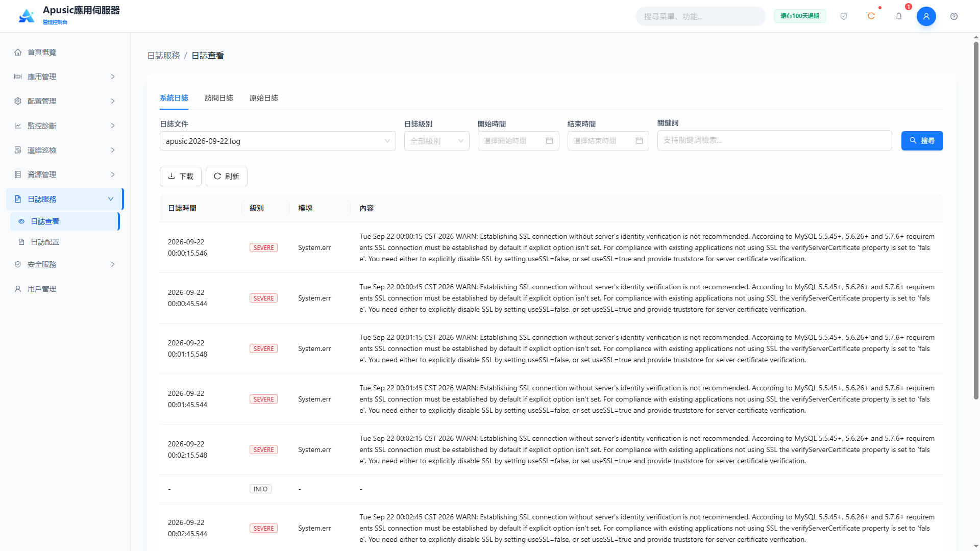Switch to the 原始日誌 tab
The height and width of the screenshot is (551, 980).
(x=264, y=98)
